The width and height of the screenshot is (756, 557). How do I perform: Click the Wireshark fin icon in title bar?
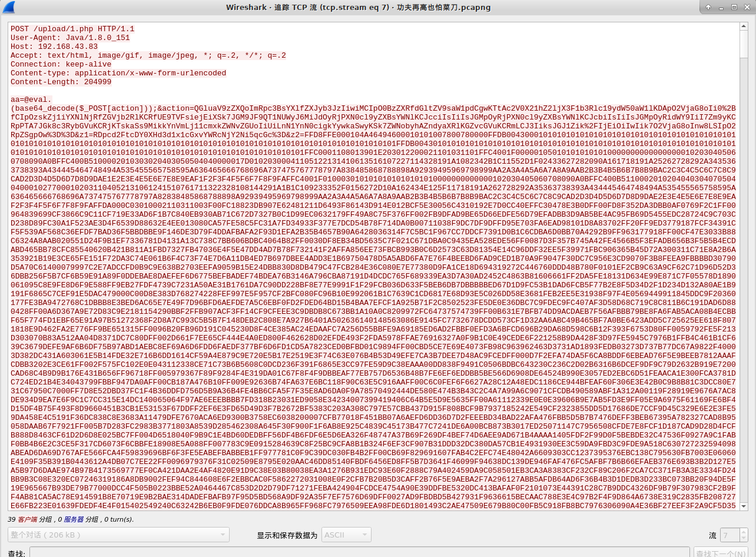(9, 7)
